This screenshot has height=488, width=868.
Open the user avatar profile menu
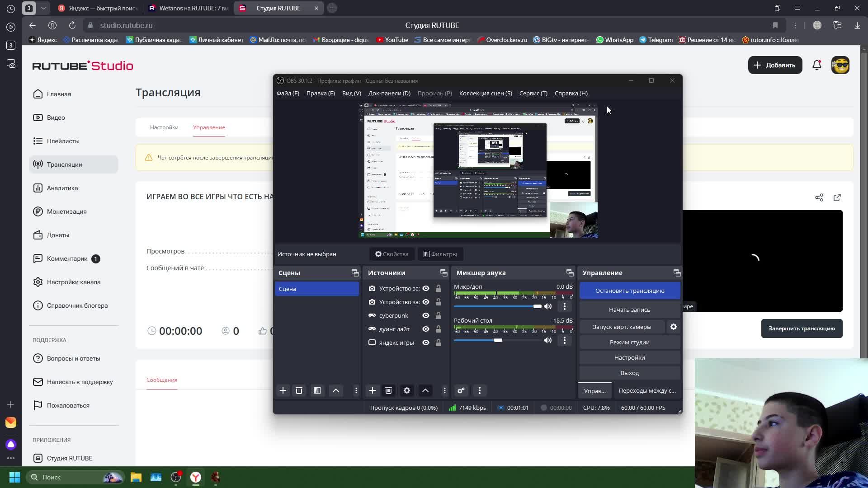pos(840,65)
